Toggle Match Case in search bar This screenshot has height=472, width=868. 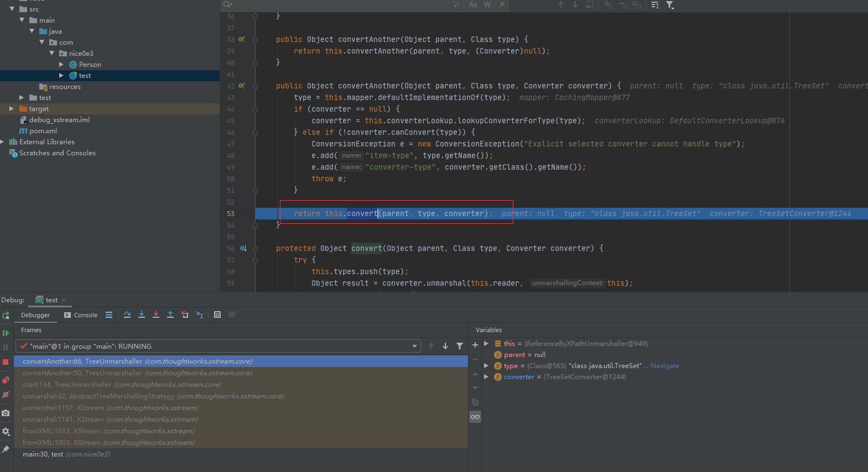(x=473, y=4)
